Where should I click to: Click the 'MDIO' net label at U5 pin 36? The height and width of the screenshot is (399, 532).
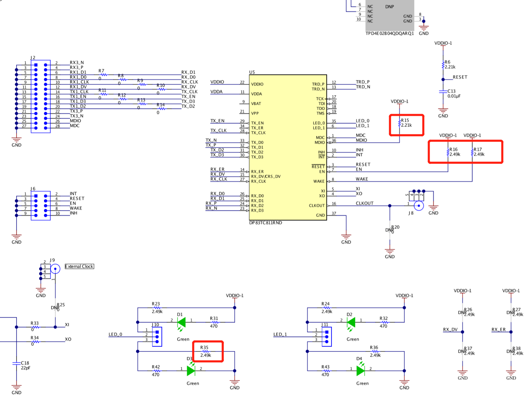361,140
